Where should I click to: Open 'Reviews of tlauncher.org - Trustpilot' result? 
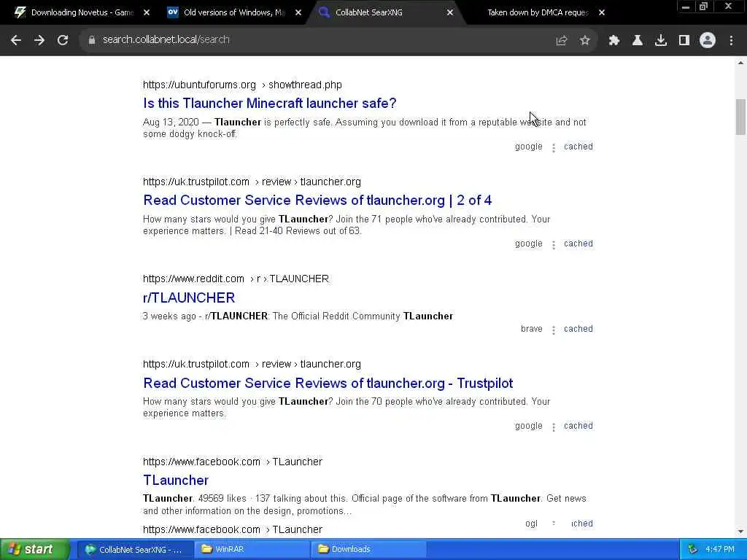328,384
